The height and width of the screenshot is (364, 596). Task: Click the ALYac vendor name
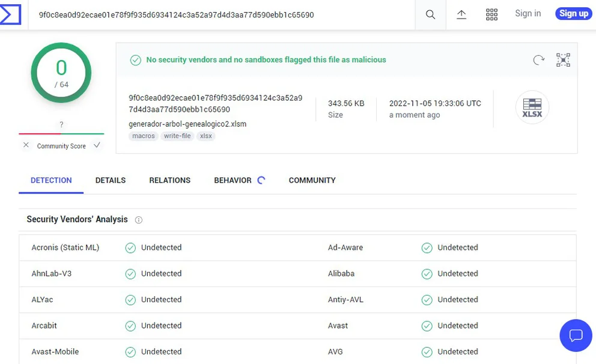click(42, 300)
